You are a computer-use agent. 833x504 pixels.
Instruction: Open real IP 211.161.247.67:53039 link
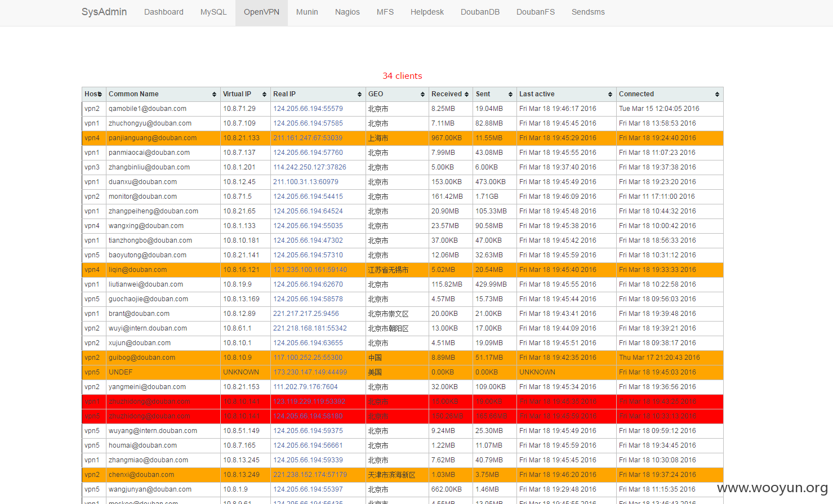pos(308,138)
